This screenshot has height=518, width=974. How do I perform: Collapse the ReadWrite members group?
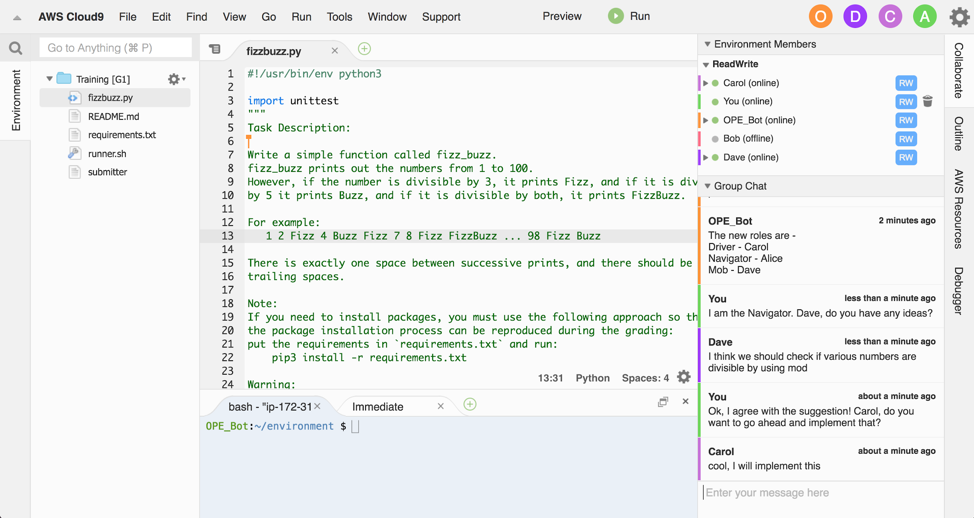(706, 64)
